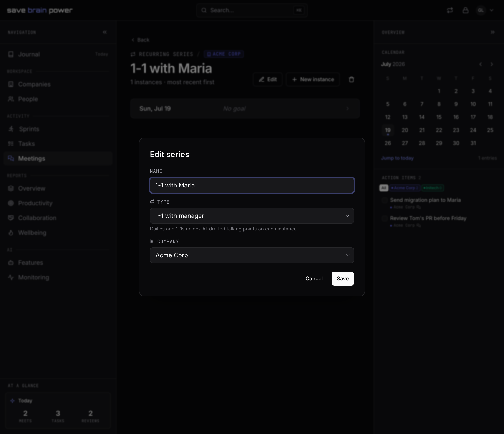Go back using the Back link
Screen dimensions: 504x434
pos(140,40)
